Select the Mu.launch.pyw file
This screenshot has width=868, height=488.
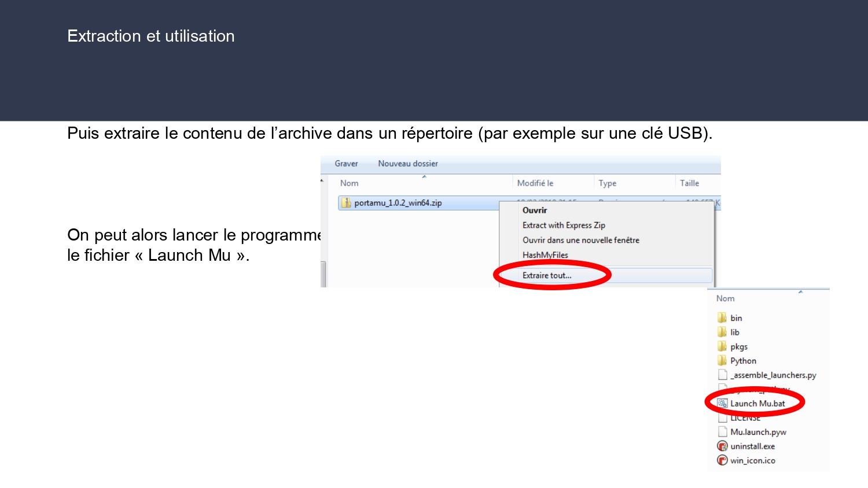[757, 432]
